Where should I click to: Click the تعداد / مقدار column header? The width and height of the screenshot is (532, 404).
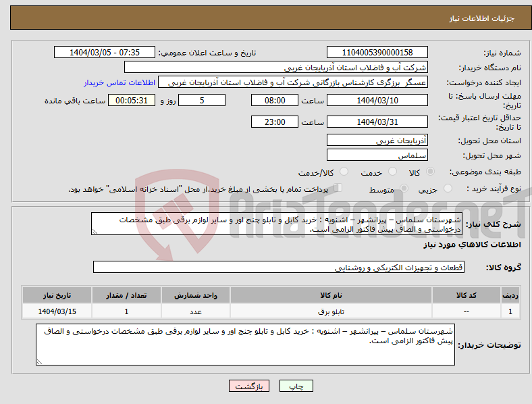126,295
